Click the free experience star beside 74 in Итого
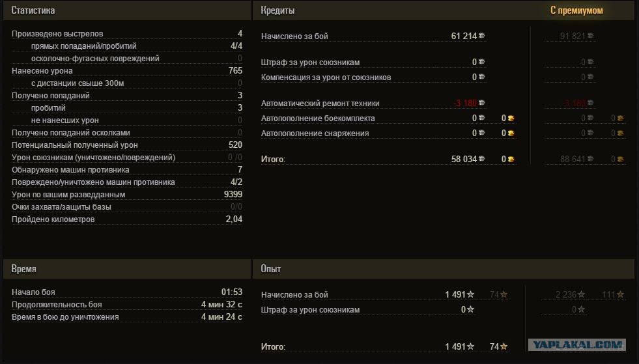Image resolution: width=639 pixels, height=364 pixels. pos(503,347)
